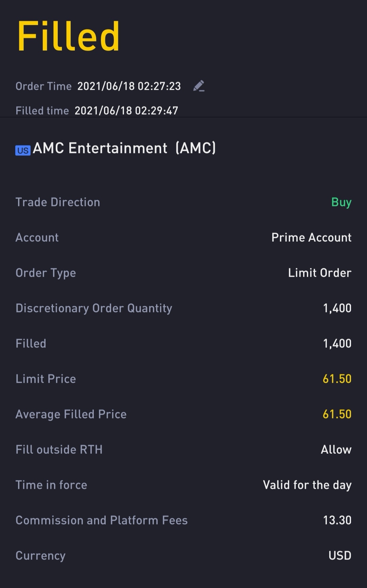Select the yellow Filled status heading
Screen dimensions: 367x588
pos(68,36)
